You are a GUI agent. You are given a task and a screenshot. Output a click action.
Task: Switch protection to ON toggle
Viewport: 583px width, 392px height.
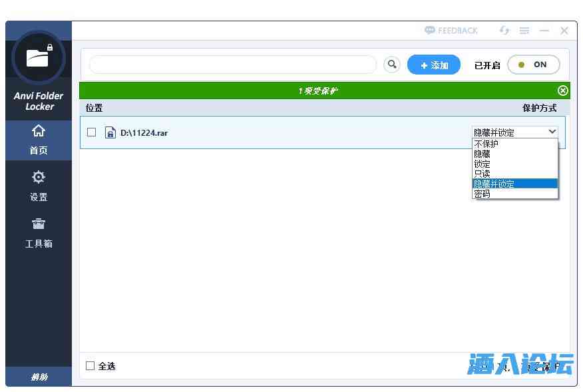point(533,65)
